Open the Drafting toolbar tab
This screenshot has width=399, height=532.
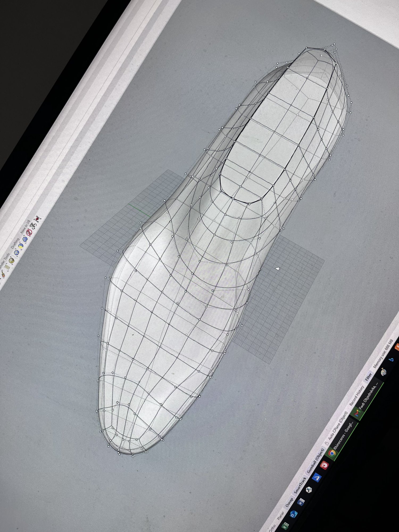[x=15, y=243]
